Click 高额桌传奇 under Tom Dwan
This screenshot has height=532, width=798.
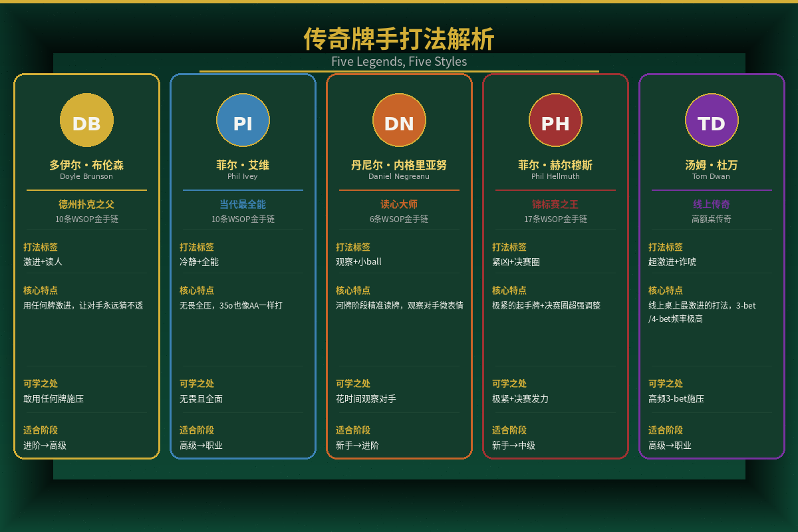[x=712, y=219]
